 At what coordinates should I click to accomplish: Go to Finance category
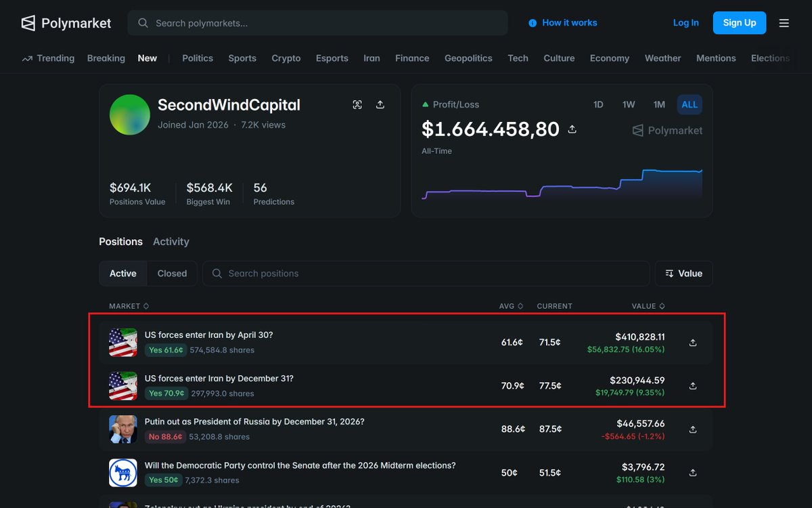[412, 58]
